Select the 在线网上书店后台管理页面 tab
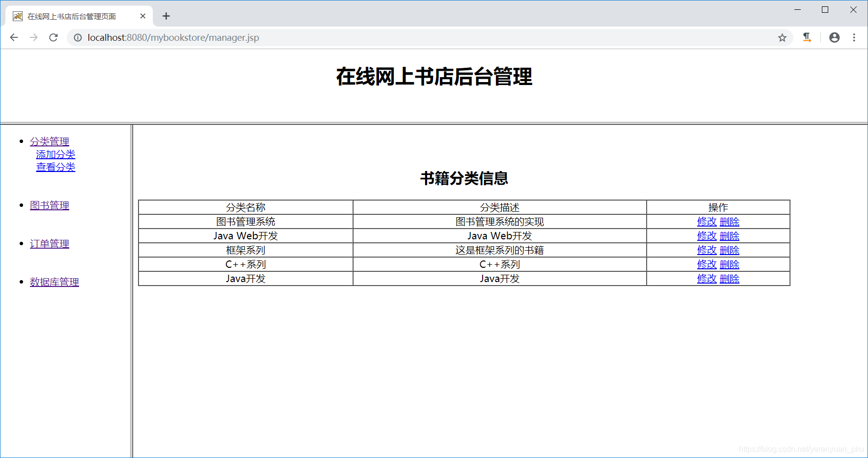The image size is (868, 458). pyautogui.click(x=80, y=16)
